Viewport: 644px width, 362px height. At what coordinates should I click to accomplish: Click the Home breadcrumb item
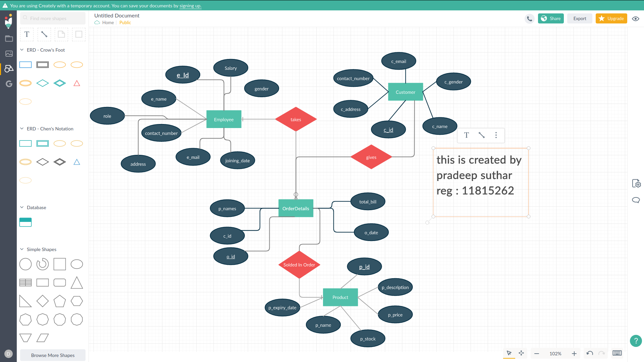(x=108, y=22)
